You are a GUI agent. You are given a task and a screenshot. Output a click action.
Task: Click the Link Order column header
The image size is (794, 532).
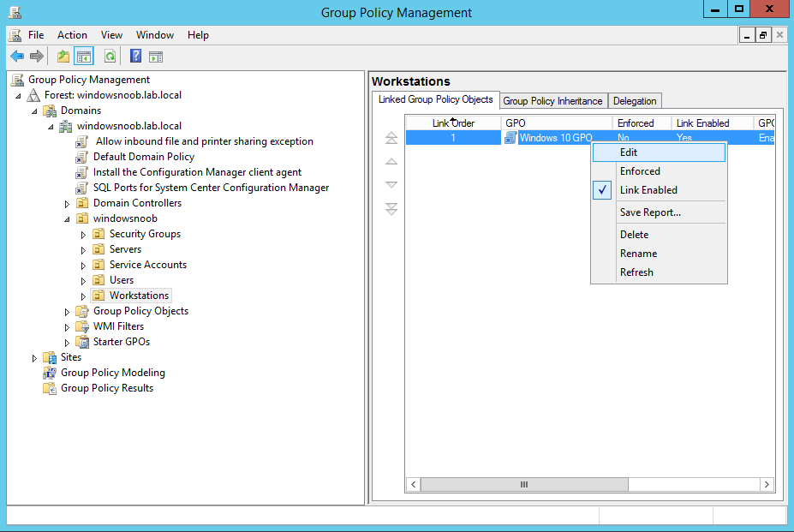(x=453, y=123)
